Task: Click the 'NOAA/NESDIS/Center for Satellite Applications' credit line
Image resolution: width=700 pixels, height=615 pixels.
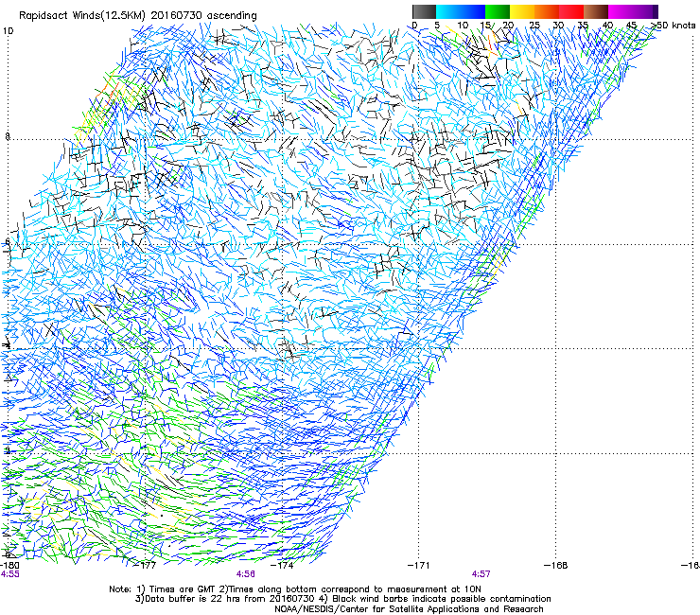Action: (409, 609)
